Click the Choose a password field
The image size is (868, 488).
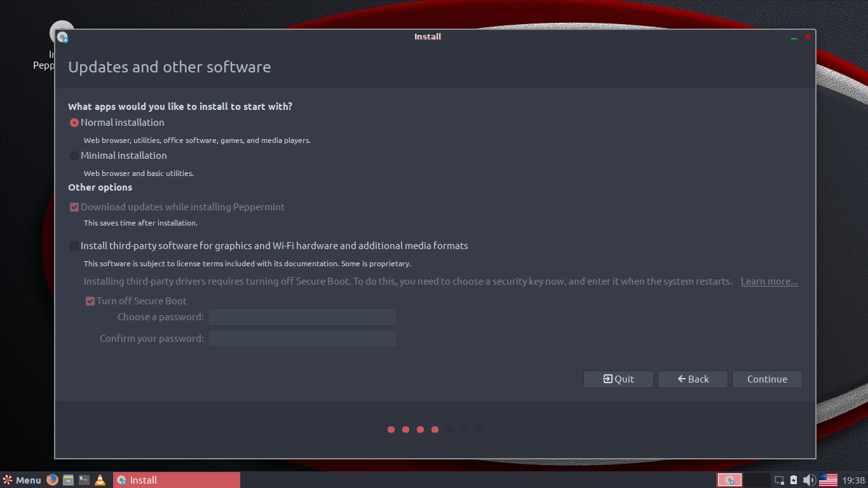coord(302,317)
